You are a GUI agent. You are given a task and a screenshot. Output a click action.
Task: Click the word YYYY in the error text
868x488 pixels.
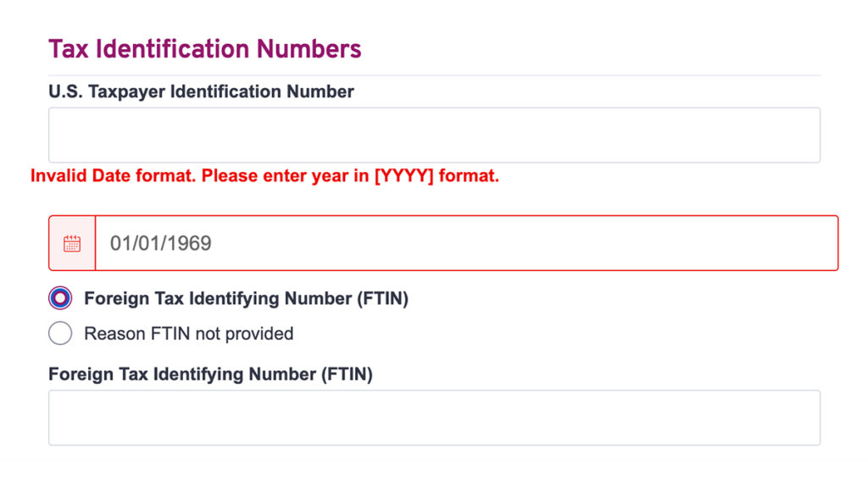(x=404, y=176)
